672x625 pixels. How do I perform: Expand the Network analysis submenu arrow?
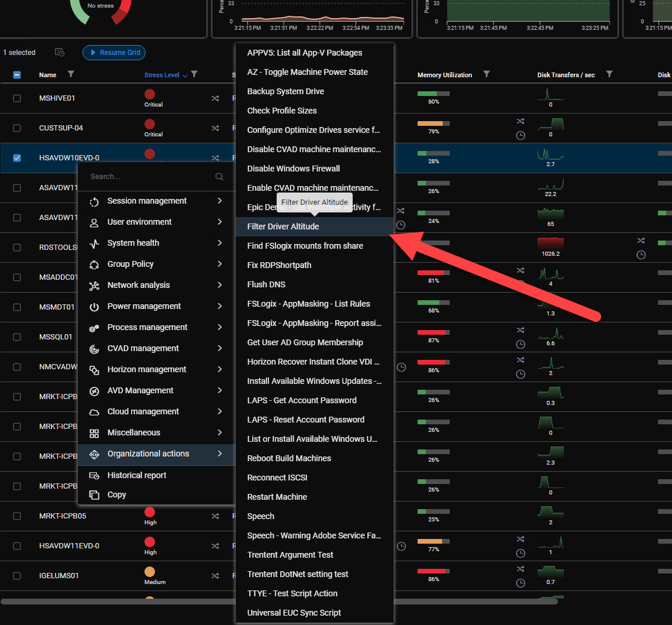point(220,285)
